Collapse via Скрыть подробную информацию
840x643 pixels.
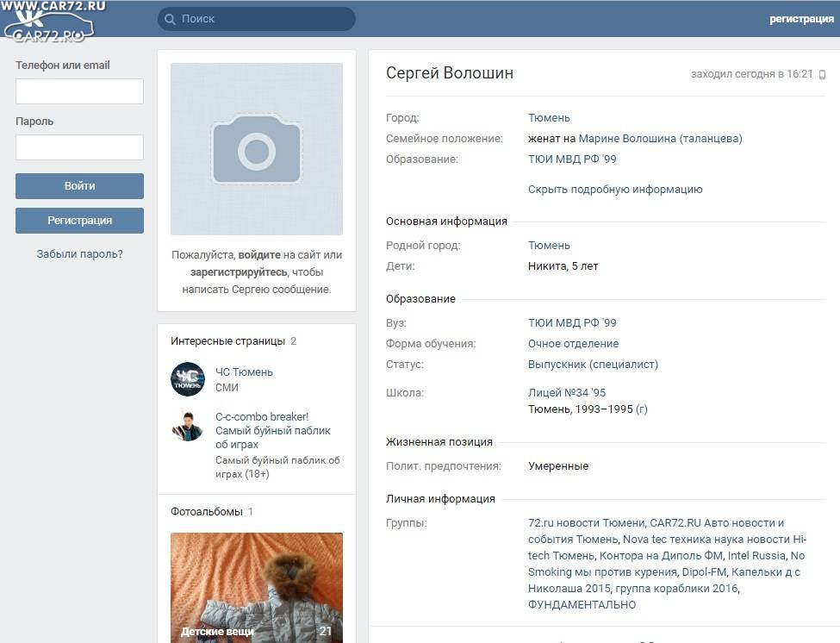[615, 189]
